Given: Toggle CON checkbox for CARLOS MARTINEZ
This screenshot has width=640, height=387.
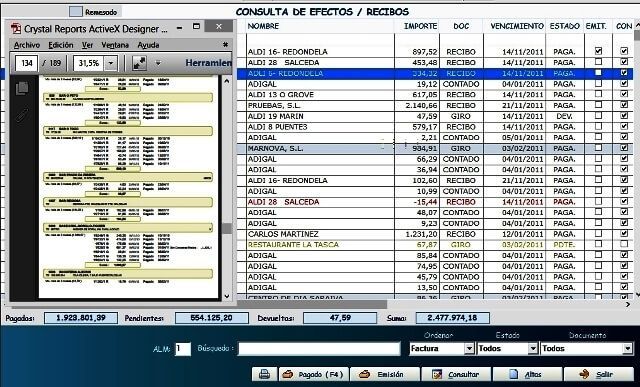Looking at the screenshot, I should [x=624, y=234].
